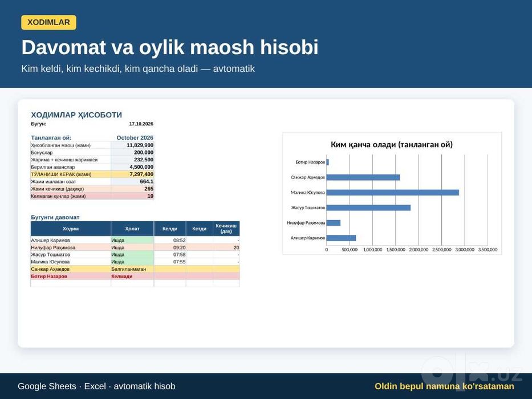Viewport: 532px width, 399px height.
Task: Click the Ботир Назаров chart axis label
Action: coord(310,162)
